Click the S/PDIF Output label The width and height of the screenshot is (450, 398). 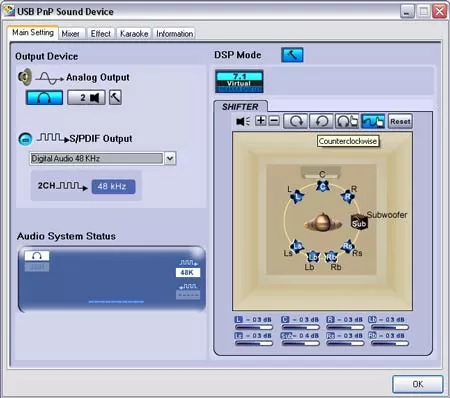point(101,139)
